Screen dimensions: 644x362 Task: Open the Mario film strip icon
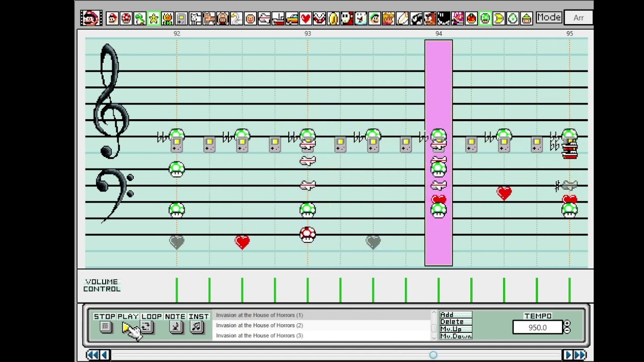click(x=92, y=18)
